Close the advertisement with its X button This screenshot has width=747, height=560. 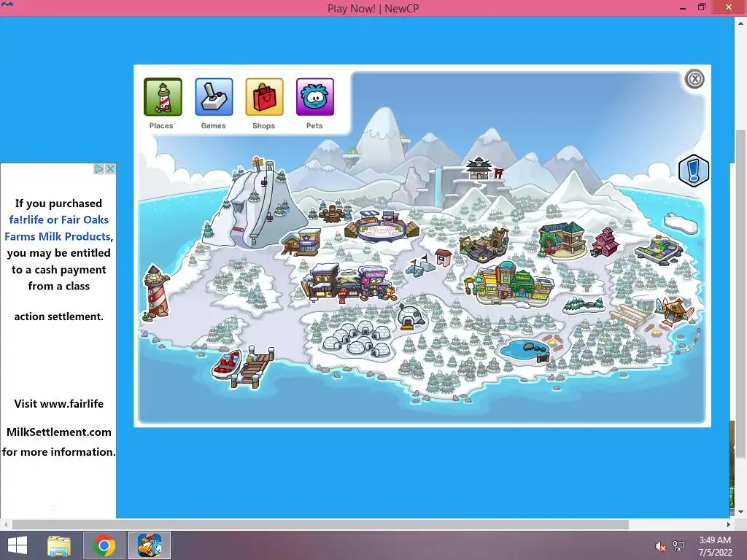pos(111,168)
